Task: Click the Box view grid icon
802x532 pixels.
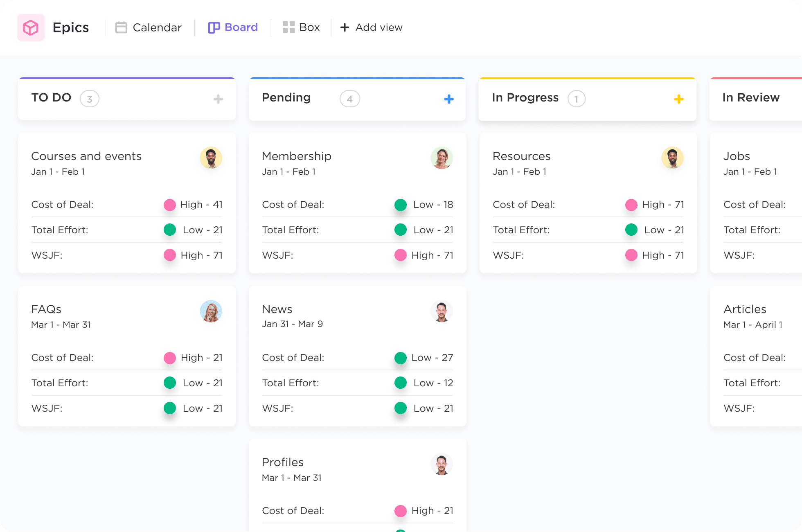Action: (288, 27)
